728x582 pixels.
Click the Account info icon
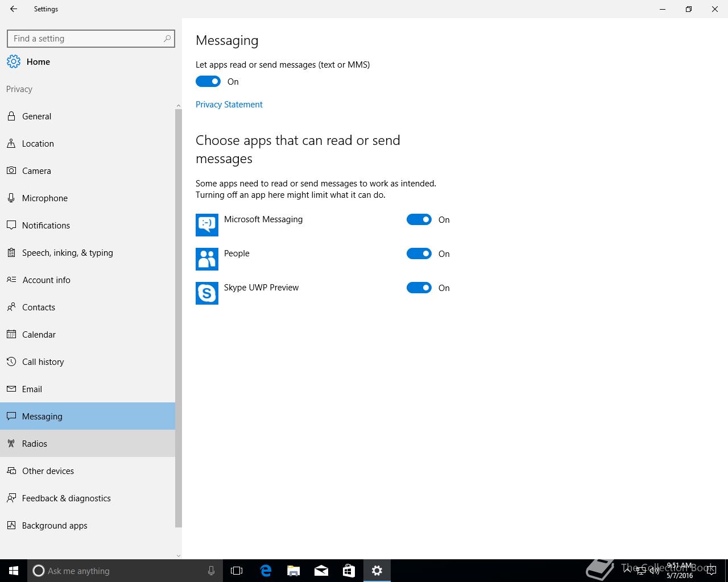(x=11, y=280)
